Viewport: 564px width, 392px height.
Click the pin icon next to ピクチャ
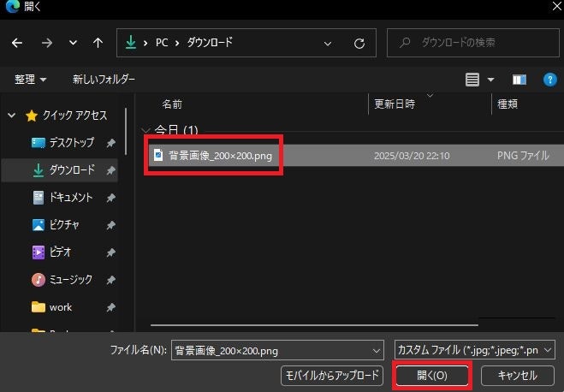(110, 225)
